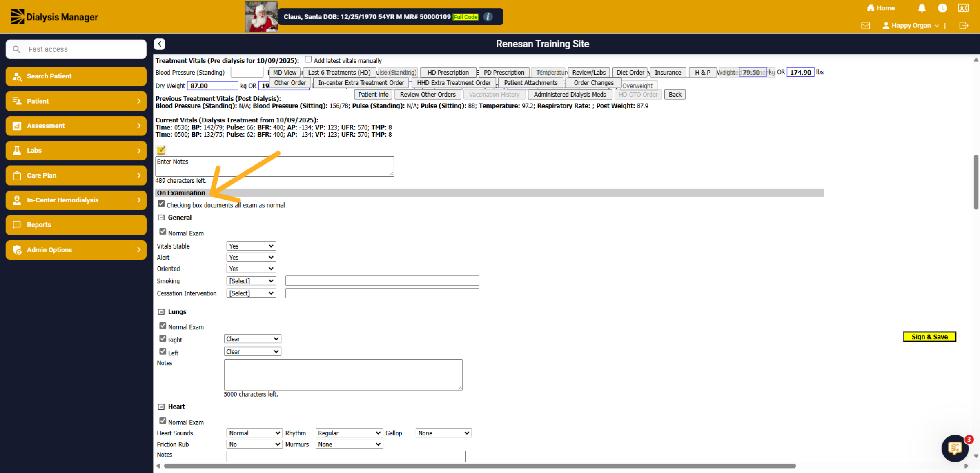
Task: Toggle Add latest vitals manually checkbox
Action: coord(308,60)
